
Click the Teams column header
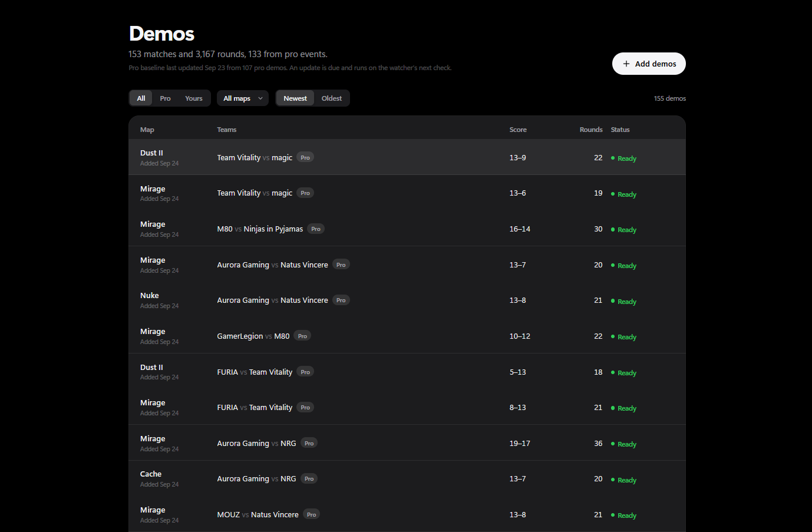(x=227, y=130)
